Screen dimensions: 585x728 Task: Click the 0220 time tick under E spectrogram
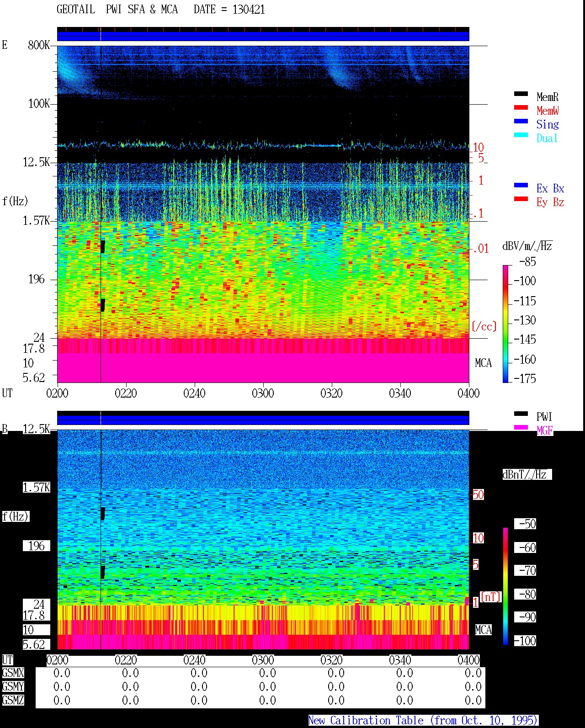point(126,393)
